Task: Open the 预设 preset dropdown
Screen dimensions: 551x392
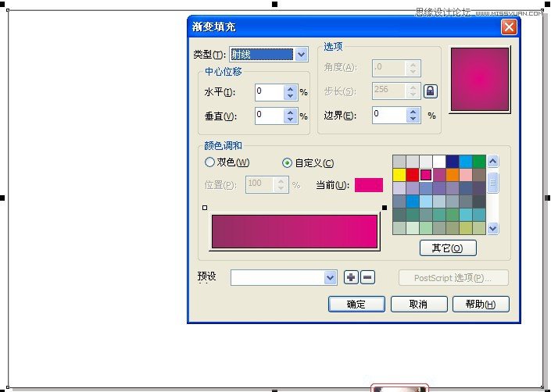Action: [330, 277]
